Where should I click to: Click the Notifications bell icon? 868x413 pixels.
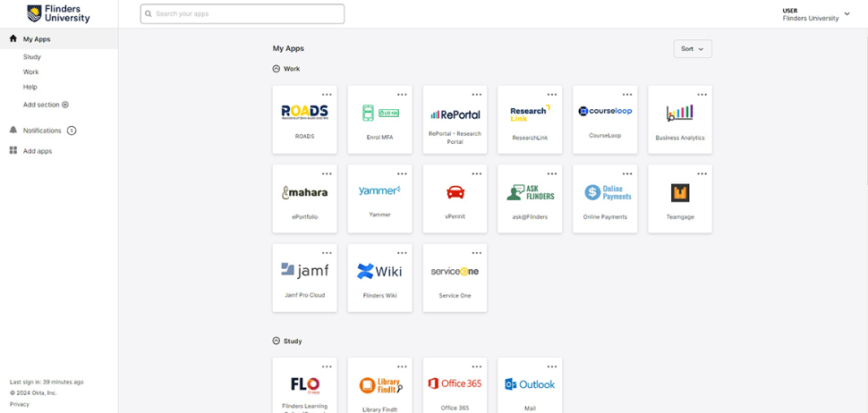pyautogui.click(x=13, y=130)
